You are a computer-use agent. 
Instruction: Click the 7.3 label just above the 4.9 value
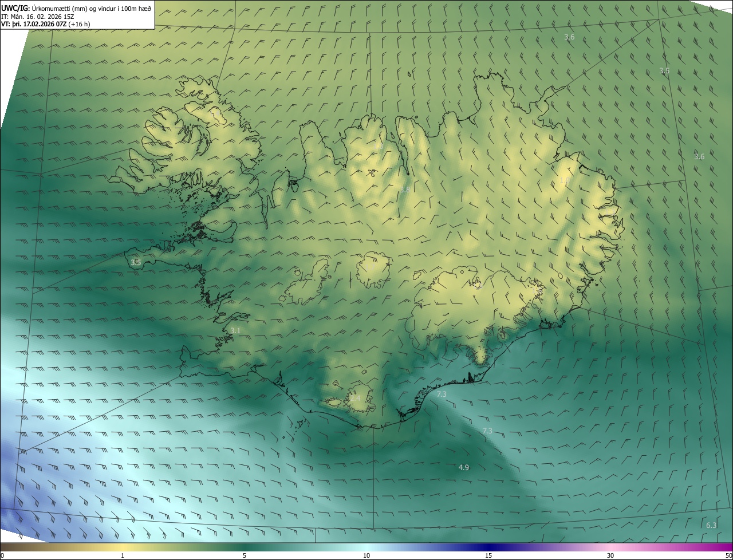487,431
